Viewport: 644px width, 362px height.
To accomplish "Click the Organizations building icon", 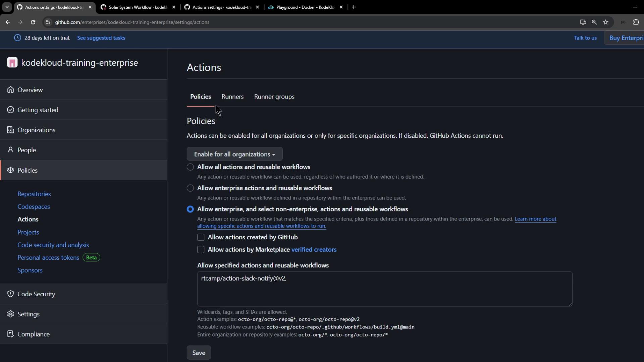I will click(11, 130).
